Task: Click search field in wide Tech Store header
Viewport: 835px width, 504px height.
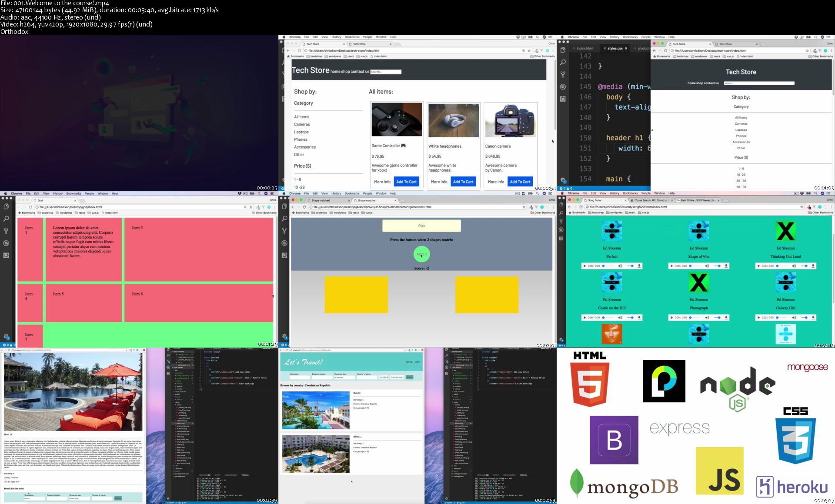Action: click(386, 72)
